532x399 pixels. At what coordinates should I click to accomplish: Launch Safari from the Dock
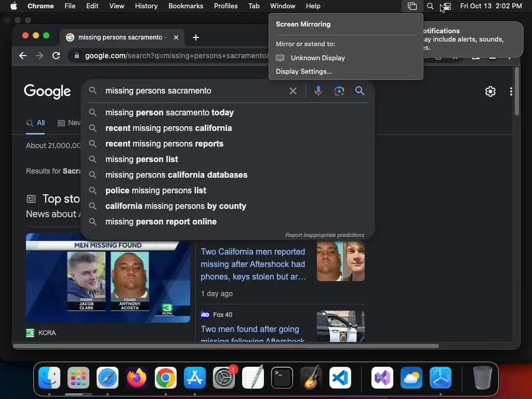click(x=108, y=378)
